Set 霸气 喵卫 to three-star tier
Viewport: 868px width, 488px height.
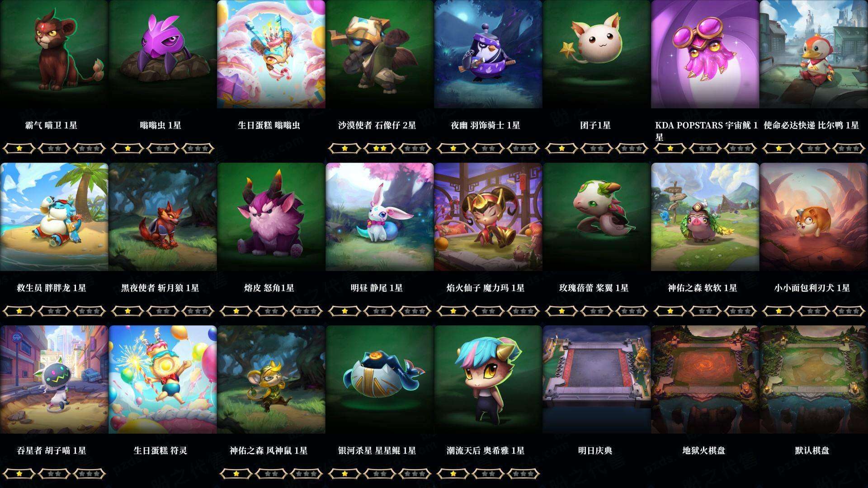90,148
